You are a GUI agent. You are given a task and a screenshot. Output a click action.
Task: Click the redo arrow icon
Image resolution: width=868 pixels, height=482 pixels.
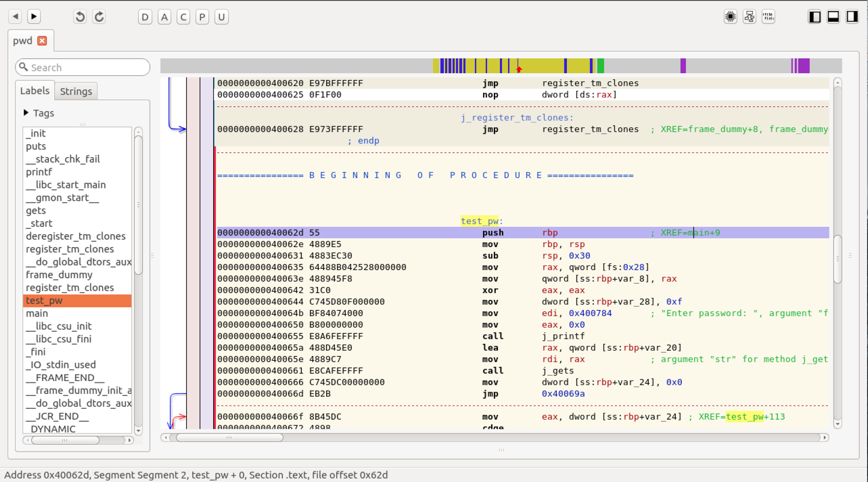[99, 17]
